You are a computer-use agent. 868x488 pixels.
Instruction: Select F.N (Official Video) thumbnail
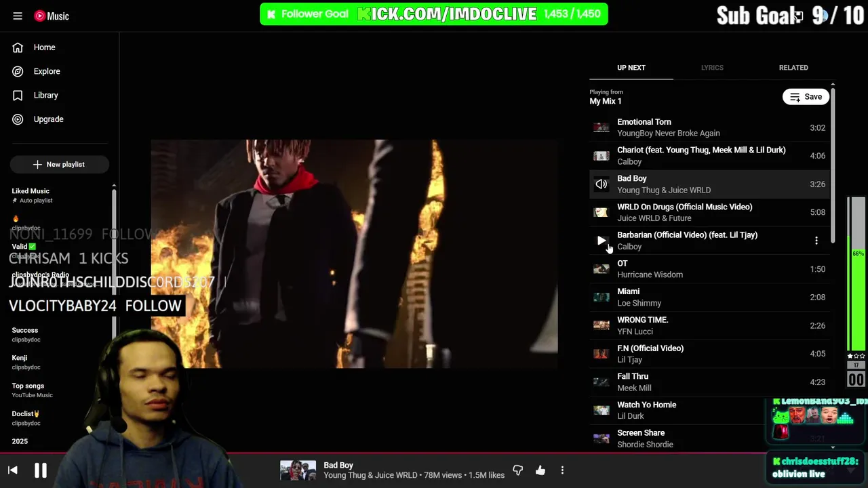[x=601, y=354]
